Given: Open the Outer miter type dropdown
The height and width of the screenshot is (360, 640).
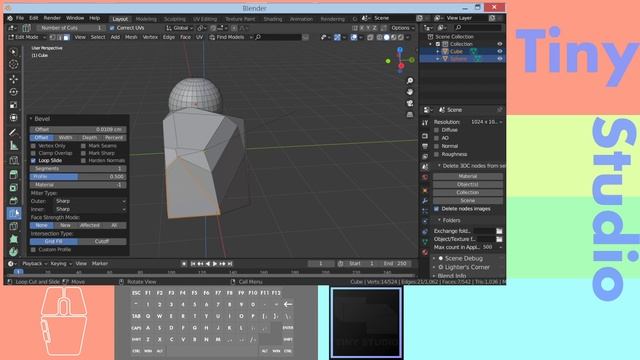Looking at the screenshot, I should 91,201.
